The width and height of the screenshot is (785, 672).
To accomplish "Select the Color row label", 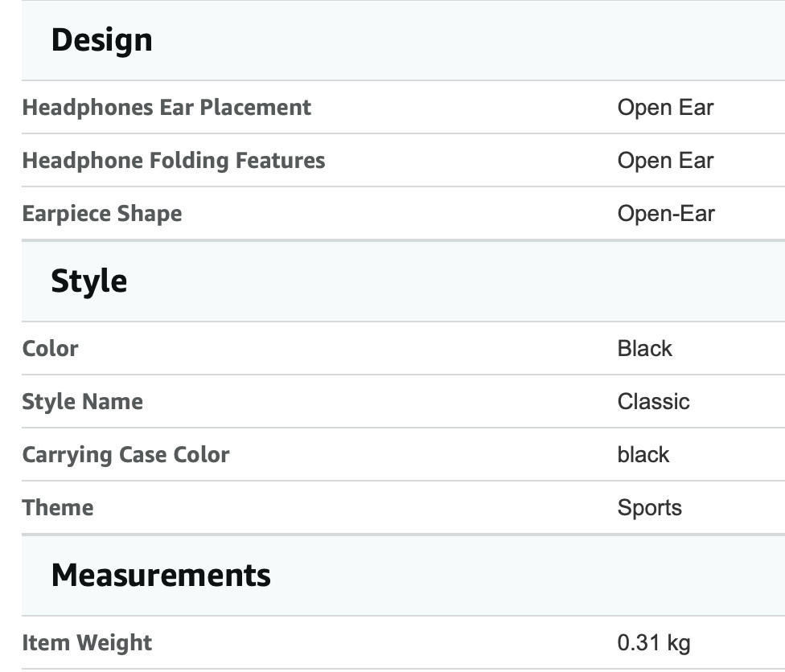I will point(50,349).
